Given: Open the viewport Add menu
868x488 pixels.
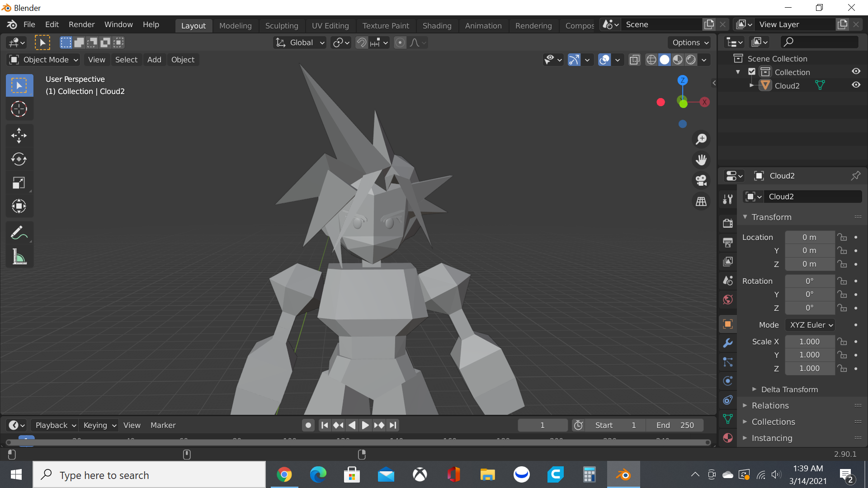Looking at the screenshot, I should pyautogui.click(x=154, y=60).
